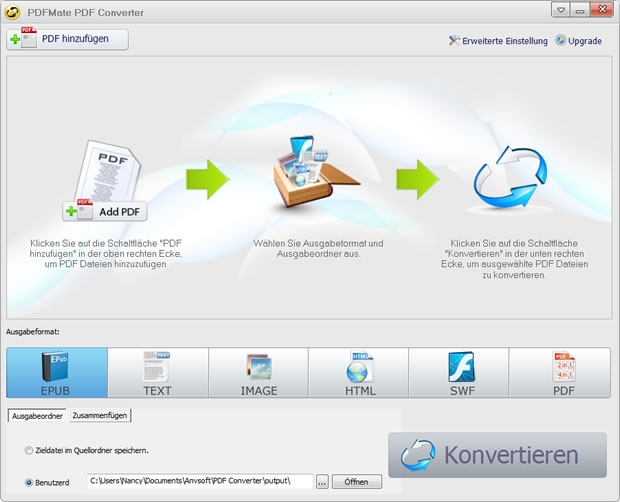Choose IMAGE output format
Image resolution: width=620 pixels, height=502 pixels.
[x=258, y=373]
